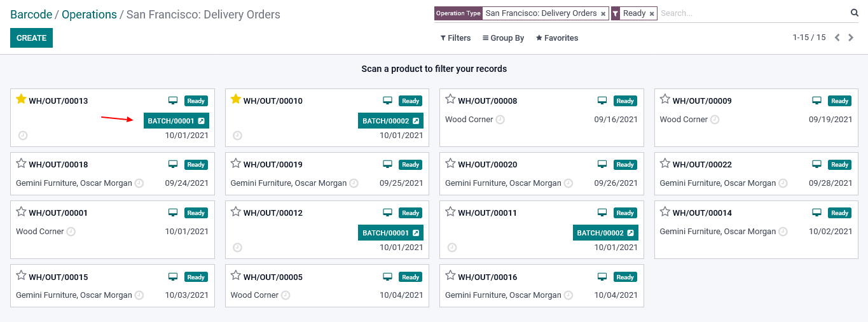The width and height of the screenshot is (868, 322).
Task: Click Ready badge on WH/OUT/00022
Action: pyautogui.click(x=839, y=165)
